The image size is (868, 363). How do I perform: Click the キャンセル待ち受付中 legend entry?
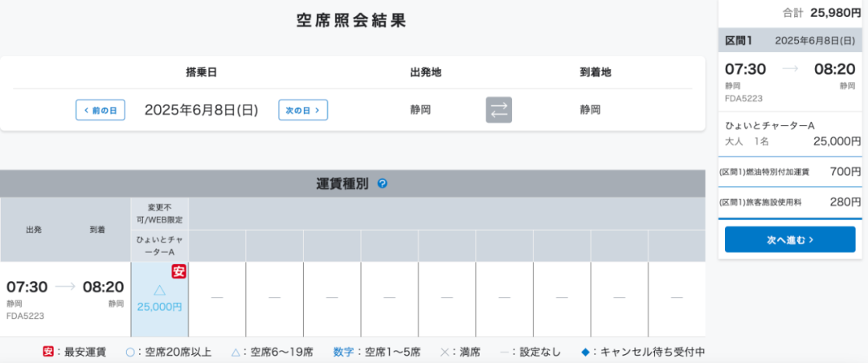coord(642,352)
